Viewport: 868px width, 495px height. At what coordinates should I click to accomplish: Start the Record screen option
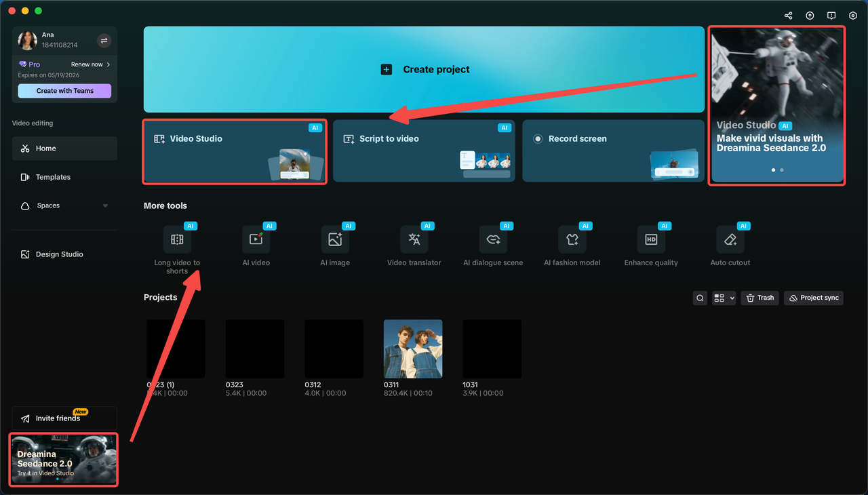pyautogui.click(x=614, y=151)
